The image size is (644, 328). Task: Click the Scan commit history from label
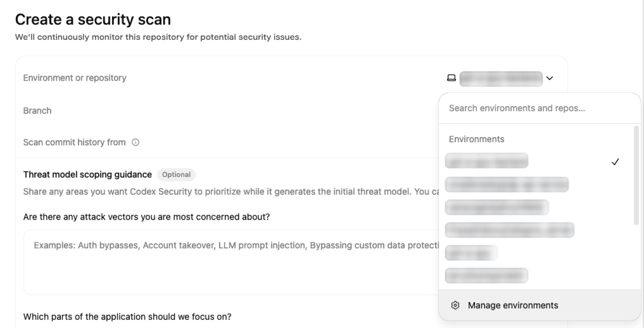pyautogui.click(x=74, y=142)
